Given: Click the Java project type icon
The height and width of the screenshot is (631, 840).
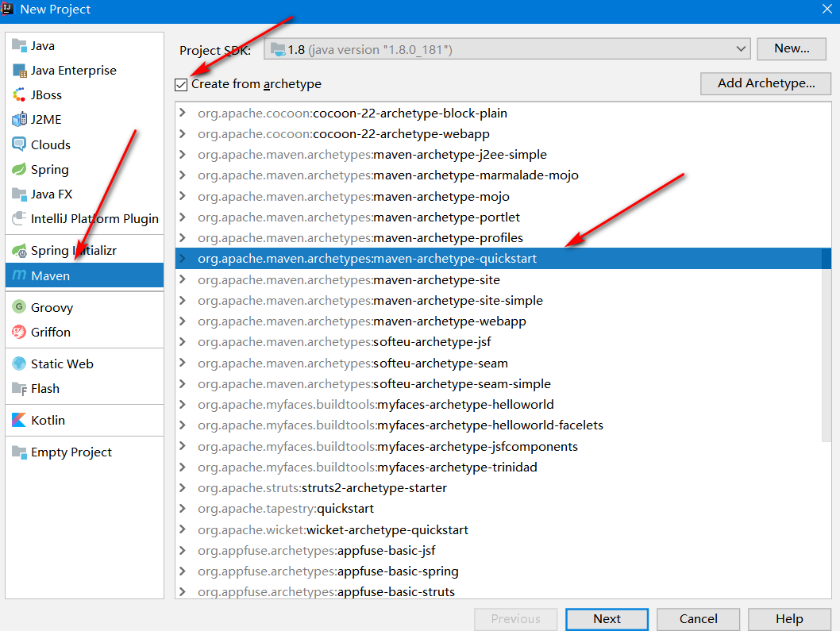Looking at the screenshot, I should [x=19, y=45].
